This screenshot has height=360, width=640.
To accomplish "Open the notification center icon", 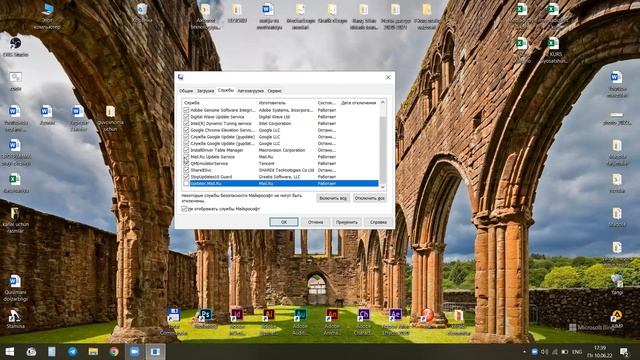I will [x=624, y=351].
